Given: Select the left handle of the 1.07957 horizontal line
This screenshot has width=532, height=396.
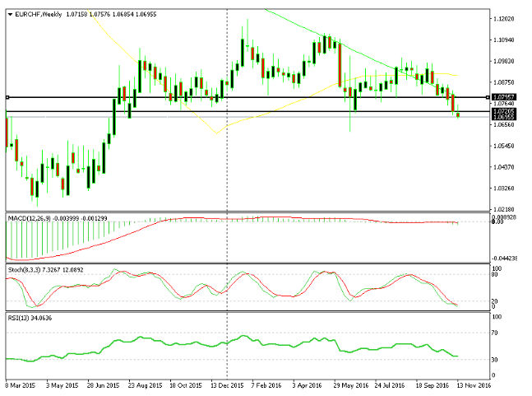Looking at the screenshot, I should pyautogui.click(x=7, y=97).
